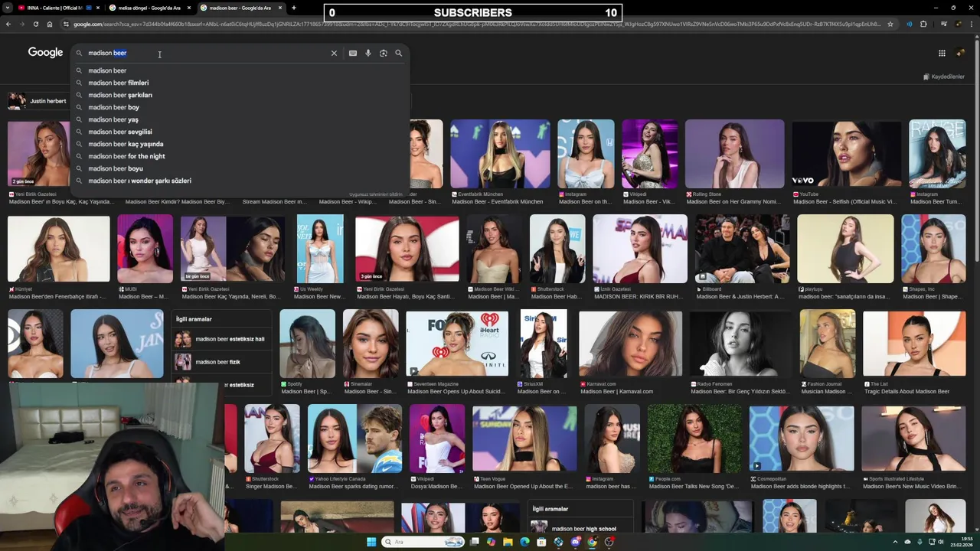Bookmark this page with the star icon
The height and width of the screenshot is (551, 980).
(x=890, y=24)
